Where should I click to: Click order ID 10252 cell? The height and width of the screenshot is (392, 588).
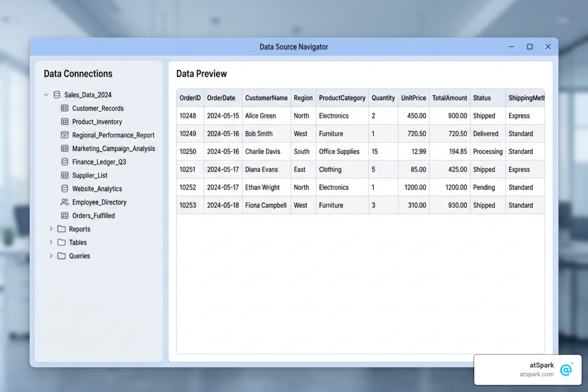(x=190, y=187)
